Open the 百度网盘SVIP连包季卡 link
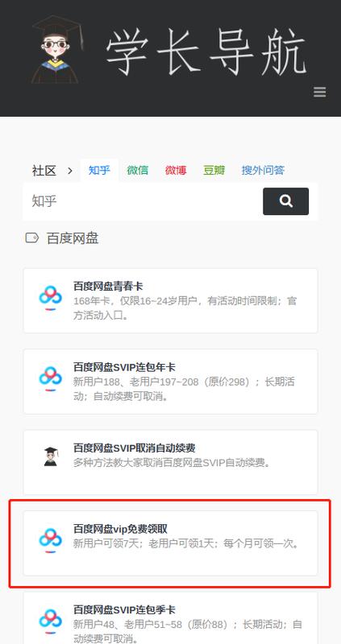 coord(125,610)
